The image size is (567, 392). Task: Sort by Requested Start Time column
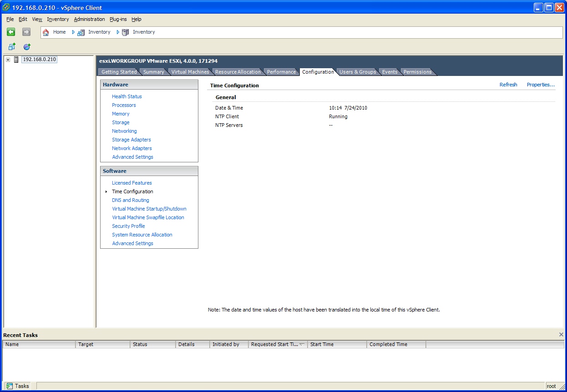tap(278, 345)
